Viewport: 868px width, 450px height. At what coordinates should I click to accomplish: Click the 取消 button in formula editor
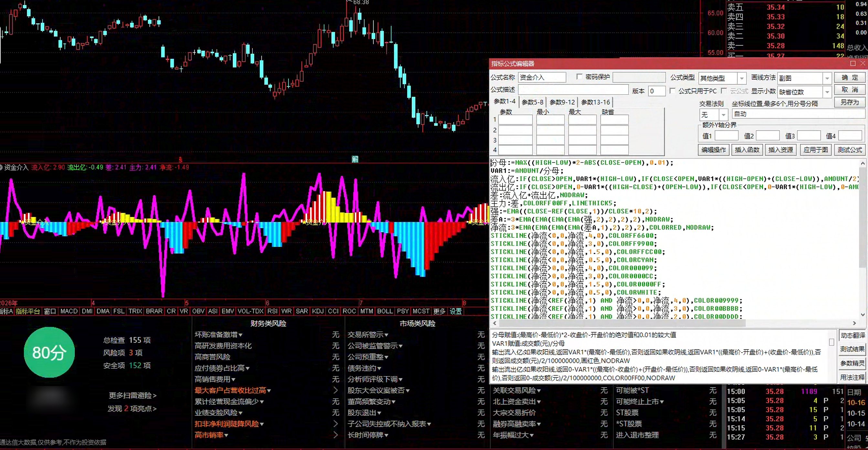tap(850, 89)
